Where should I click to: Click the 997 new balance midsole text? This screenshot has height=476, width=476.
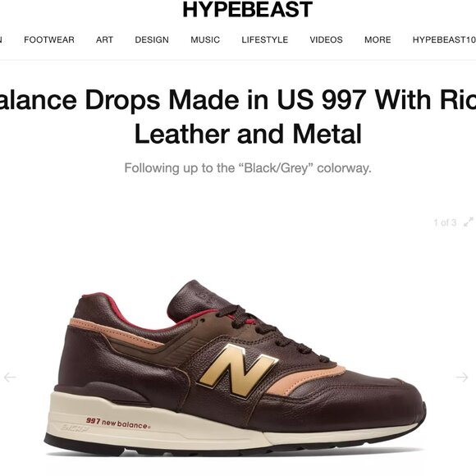[118, 423]
